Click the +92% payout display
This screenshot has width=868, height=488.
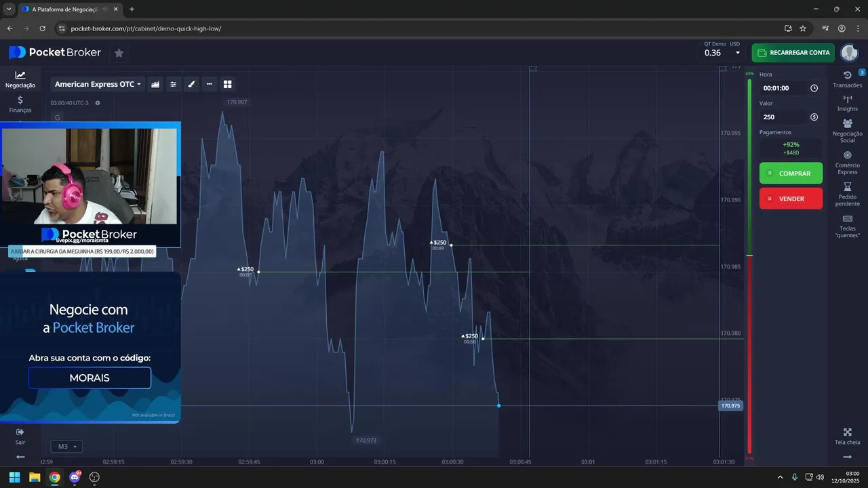click(x=791, y=148)
